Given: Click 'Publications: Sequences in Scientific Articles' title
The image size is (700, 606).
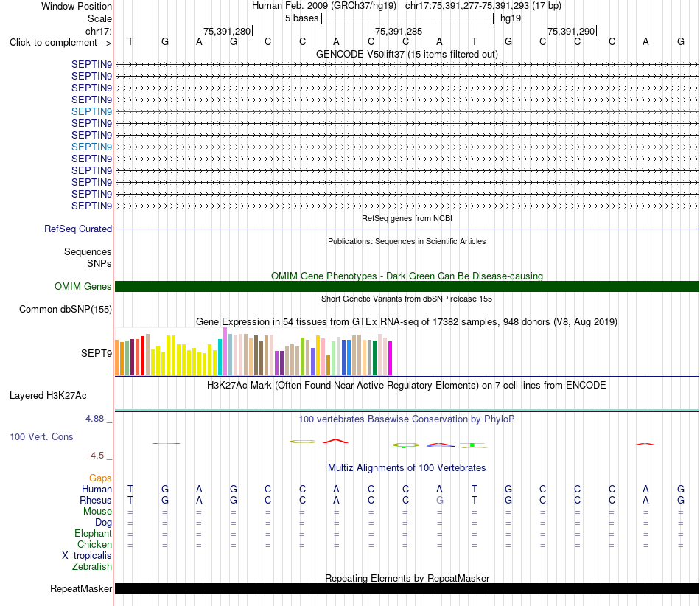Looking at the screenshot, I should [x=407, y=241].
